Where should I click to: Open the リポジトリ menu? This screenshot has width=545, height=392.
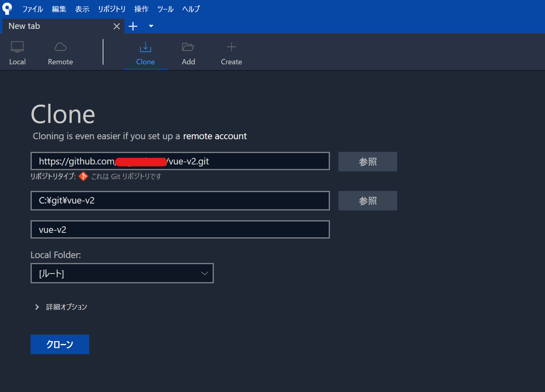pos(112,9)
